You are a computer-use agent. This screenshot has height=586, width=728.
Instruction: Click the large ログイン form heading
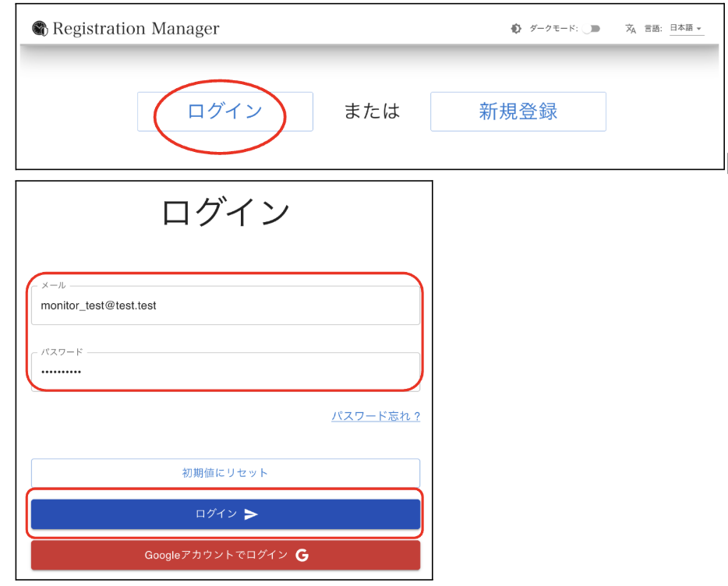tap(225, 212)
